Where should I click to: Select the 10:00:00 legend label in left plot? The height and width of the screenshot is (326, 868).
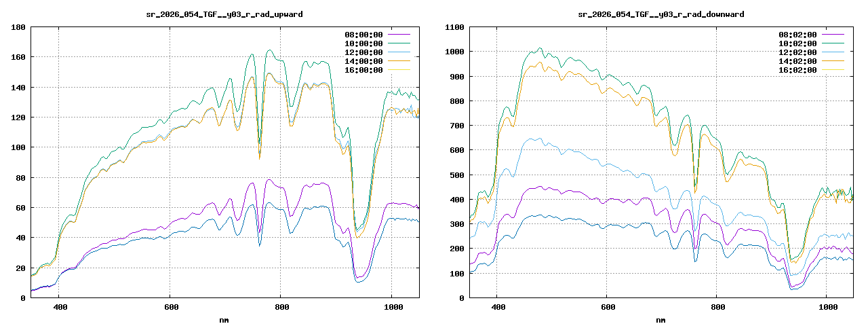pyautogui.click(x=363, y=43)
